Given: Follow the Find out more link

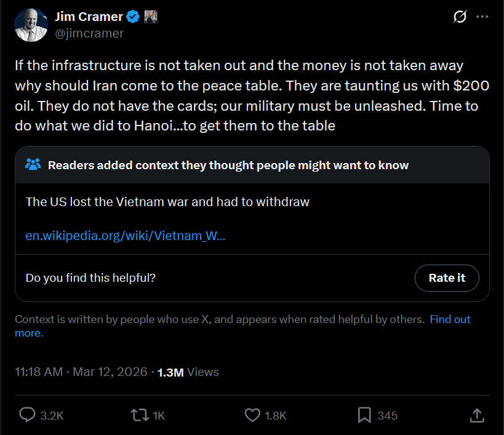Looking at the screenshot, I should tap(450, 319).
